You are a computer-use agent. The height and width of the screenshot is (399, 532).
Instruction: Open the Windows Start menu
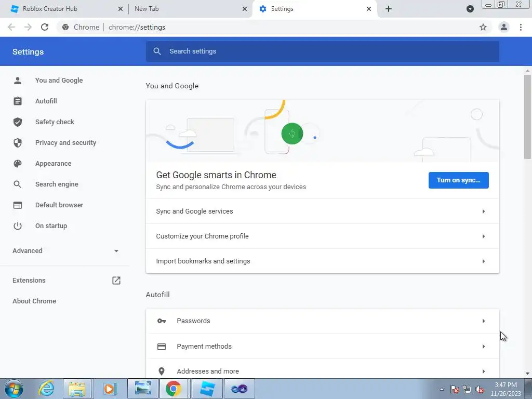point(14,389)
